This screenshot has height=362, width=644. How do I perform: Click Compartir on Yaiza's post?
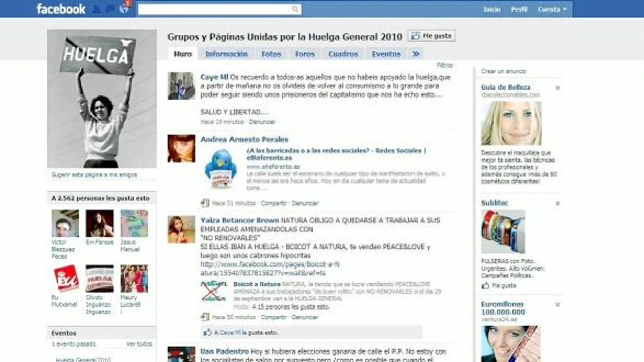(x=274, y=317)
